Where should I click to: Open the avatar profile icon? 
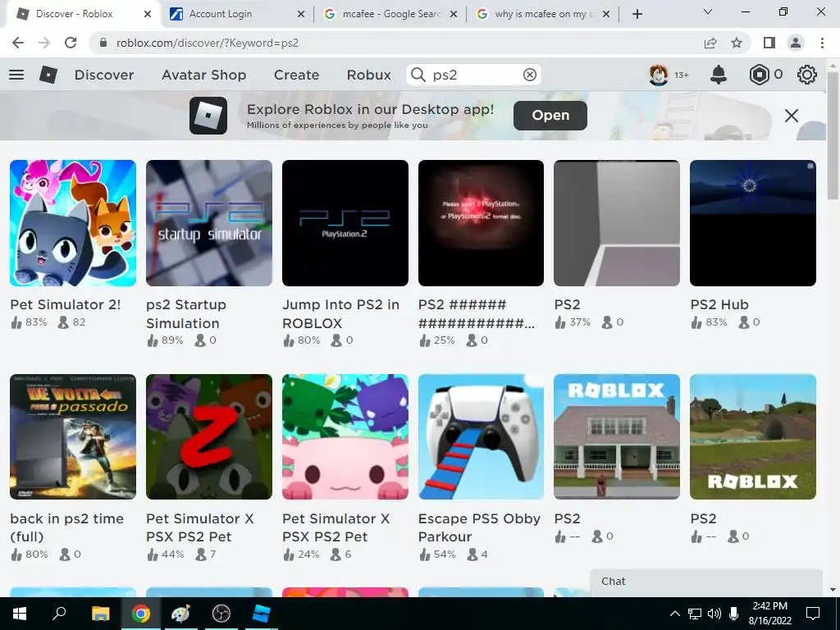pos(659,75)
